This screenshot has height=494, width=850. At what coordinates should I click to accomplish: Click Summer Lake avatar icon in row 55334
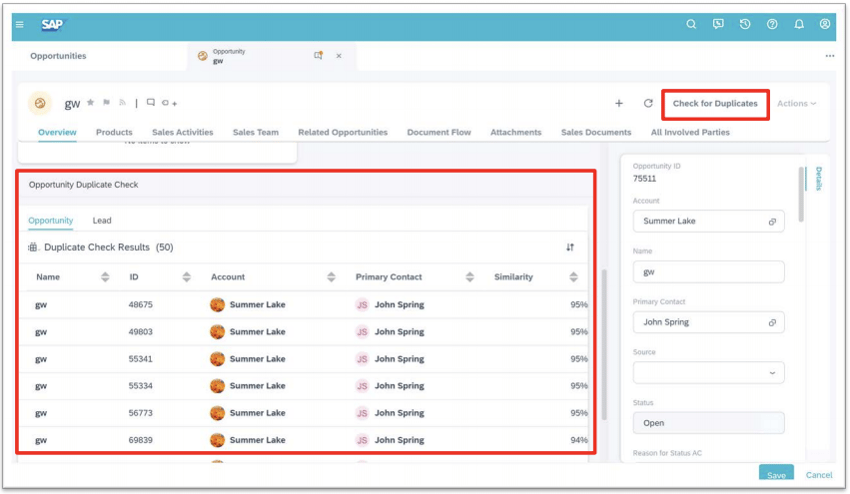pyautogui.click(x=217, y=386)
